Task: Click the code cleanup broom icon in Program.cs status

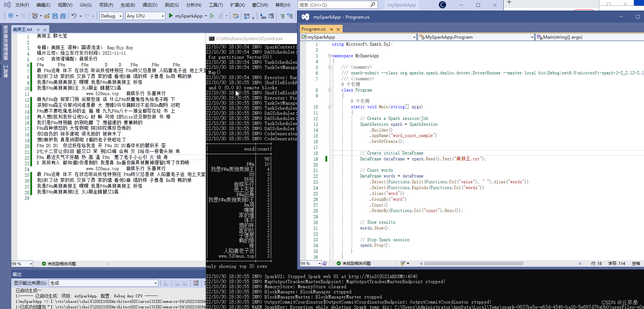Action: tap(403, 263)
